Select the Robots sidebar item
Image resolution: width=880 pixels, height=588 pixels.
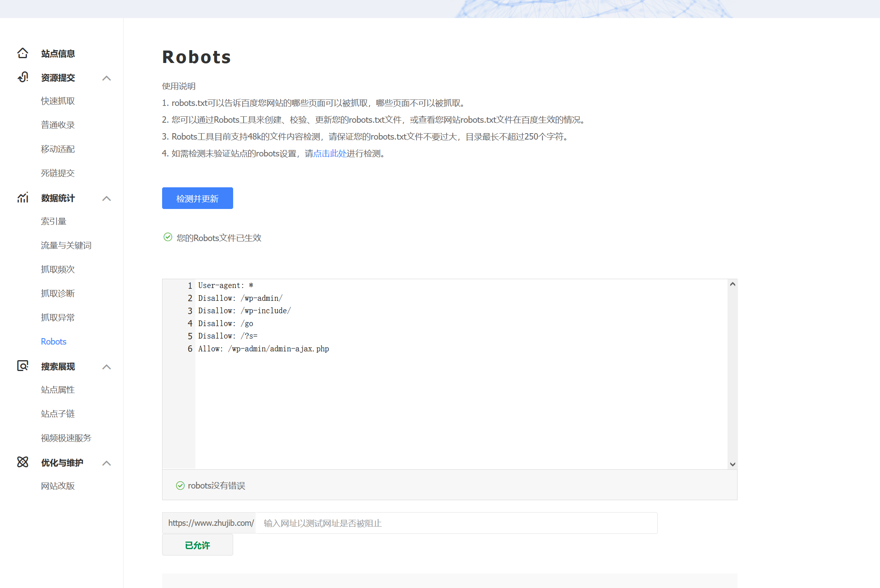[54, 342]
